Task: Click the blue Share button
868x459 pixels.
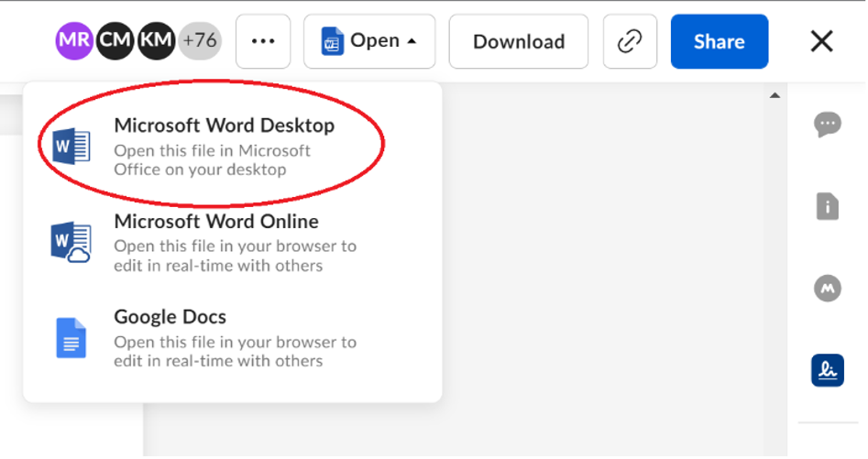Action: 720,41
